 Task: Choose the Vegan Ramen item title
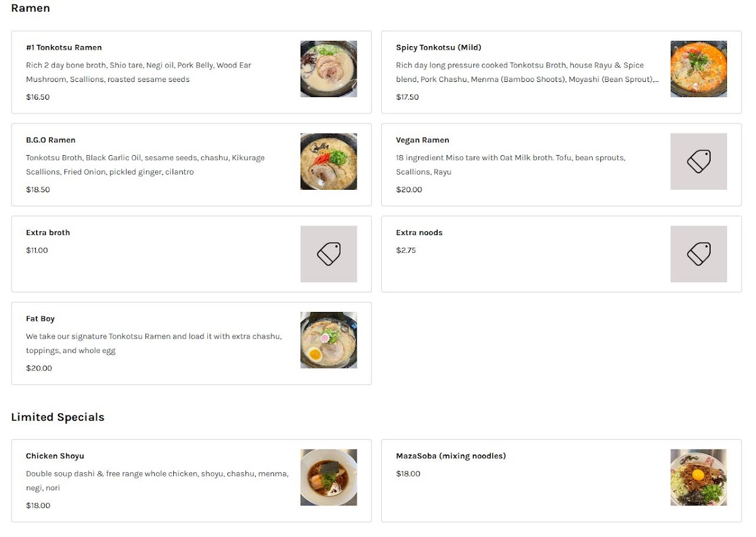tap(422, 140)
